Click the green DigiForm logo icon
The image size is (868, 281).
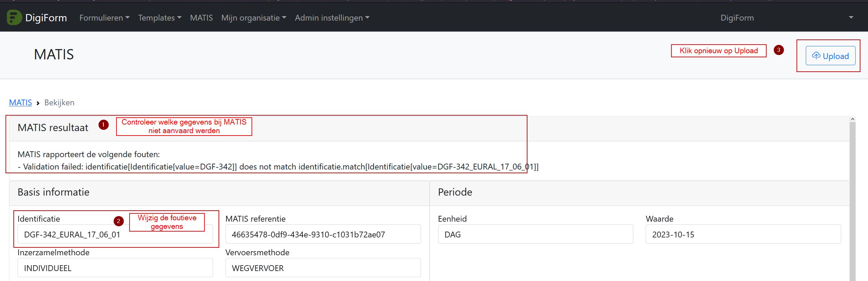pyautogui.click(x=14, y=17)
